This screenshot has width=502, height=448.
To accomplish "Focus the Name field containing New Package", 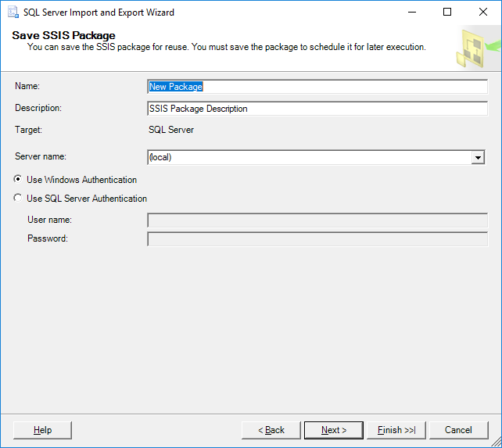I will (317, 87).
